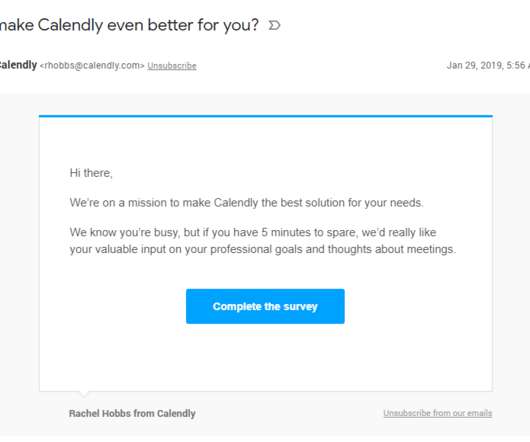Open the Unsubscribe from our emails link

(x=438, y=413)
